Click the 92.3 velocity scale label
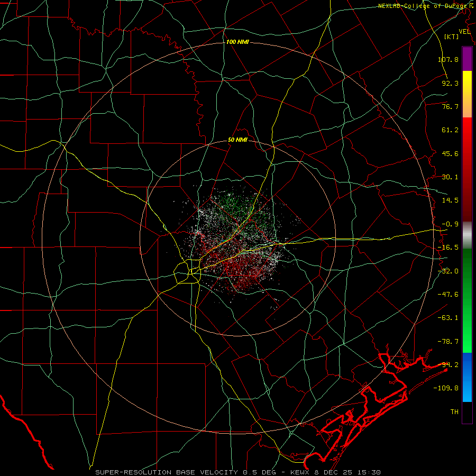Screen dimensions: 476x476 [450, 83]
